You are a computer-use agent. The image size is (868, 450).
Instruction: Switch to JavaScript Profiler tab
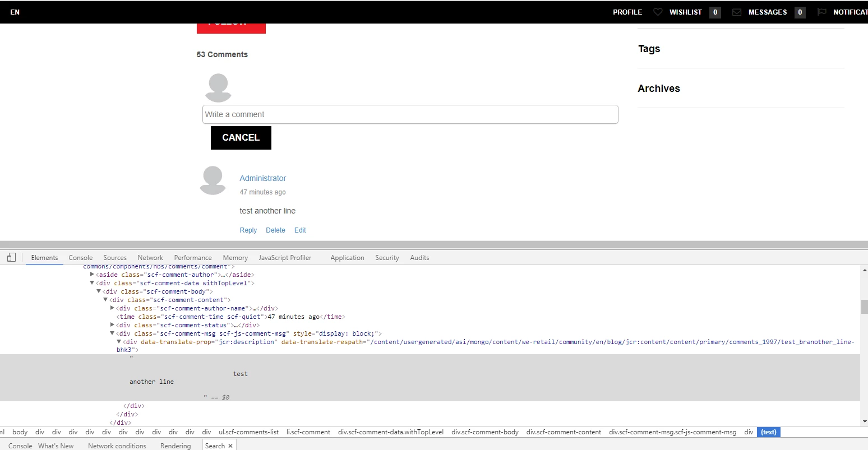[285, 258]
